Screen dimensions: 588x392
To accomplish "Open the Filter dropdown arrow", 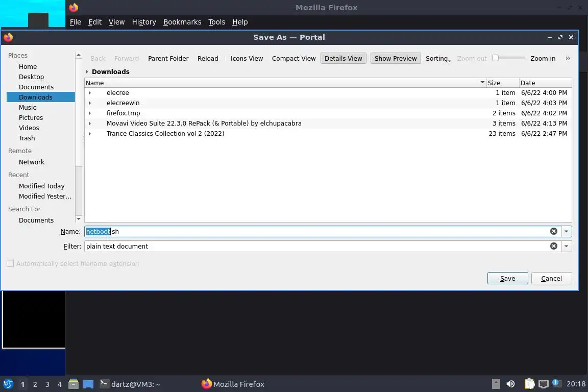I will (x=566, y=246).
